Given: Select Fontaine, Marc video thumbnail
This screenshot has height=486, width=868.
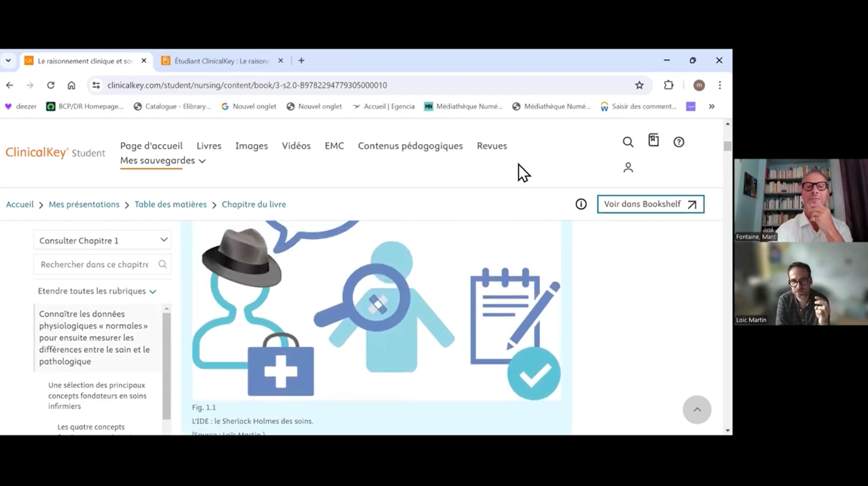Looking at the screenshot, I should tap(801, 200).
